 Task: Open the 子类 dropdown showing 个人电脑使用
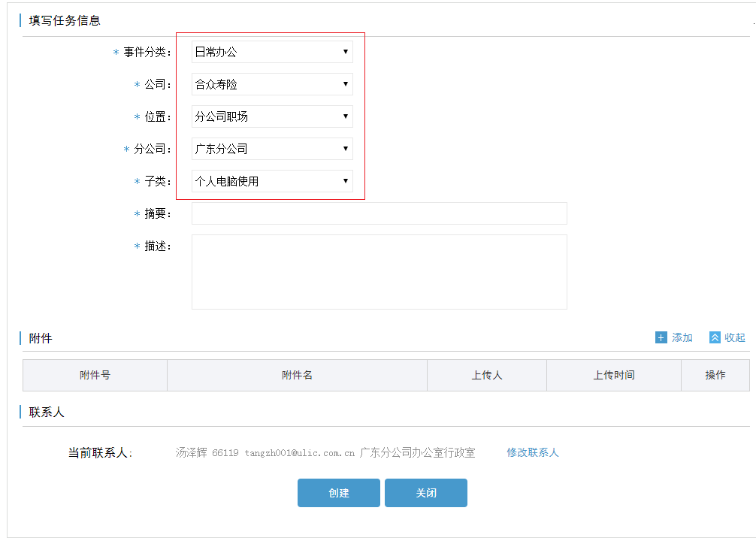click(272, 181)
